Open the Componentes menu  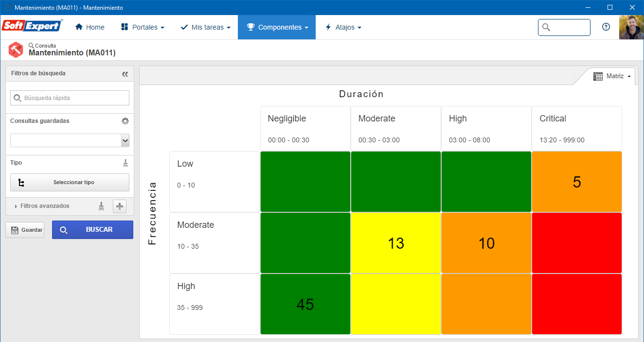point(277,27)
